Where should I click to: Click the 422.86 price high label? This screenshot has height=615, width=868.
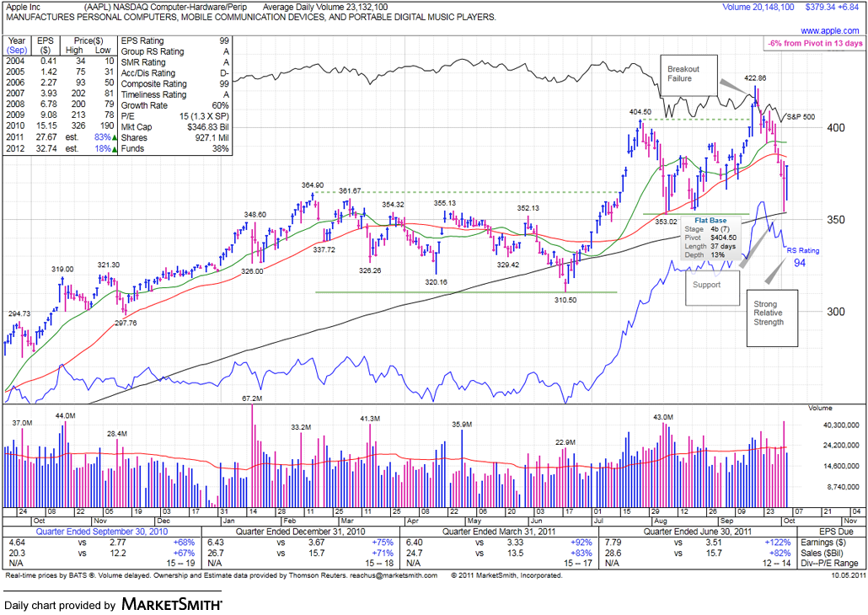pyautogui.click(x=755, y=78)
